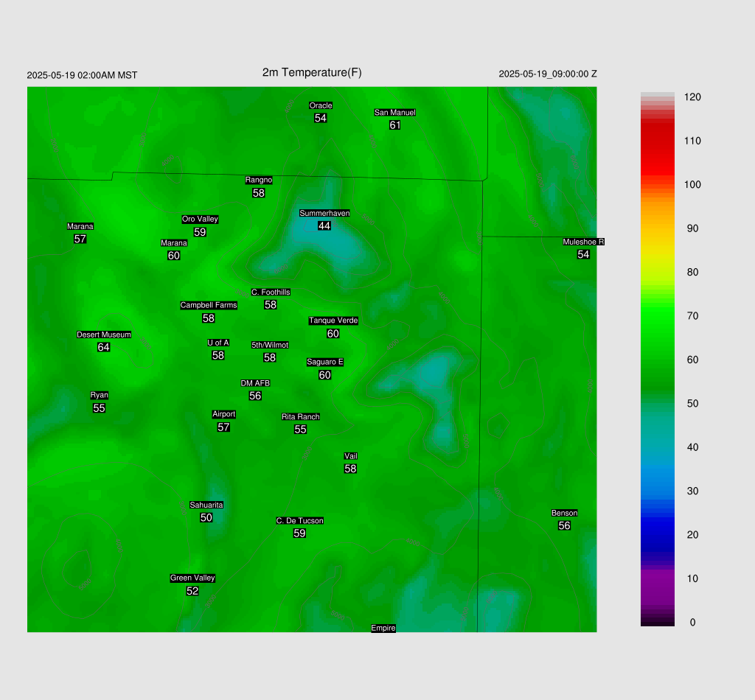The height and width of the screenshot is (700, 755).
Task: Click Sahuarita's temperature 50
Action: point(206,518)
